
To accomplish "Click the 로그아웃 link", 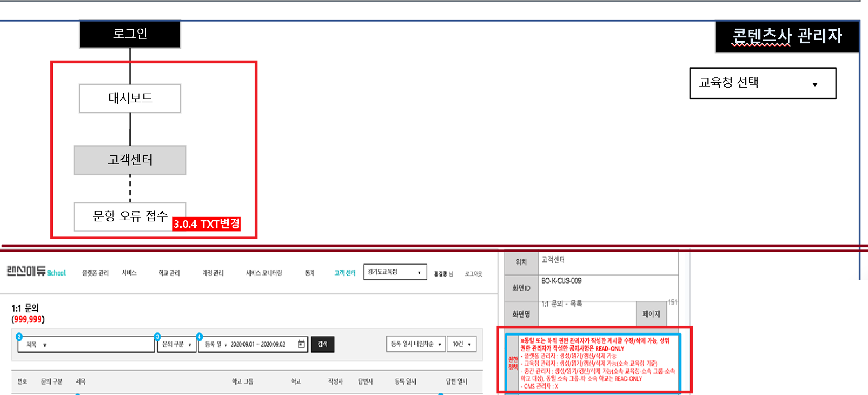I will tap(473, 274).
